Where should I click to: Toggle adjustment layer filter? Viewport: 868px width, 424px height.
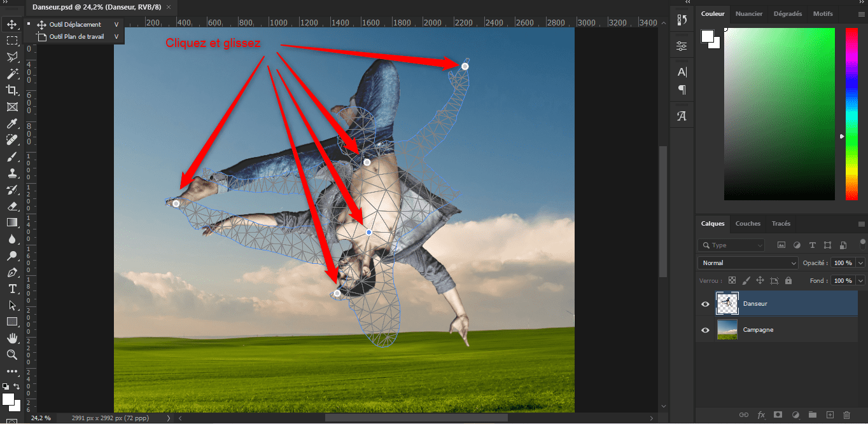click(797, 245)
